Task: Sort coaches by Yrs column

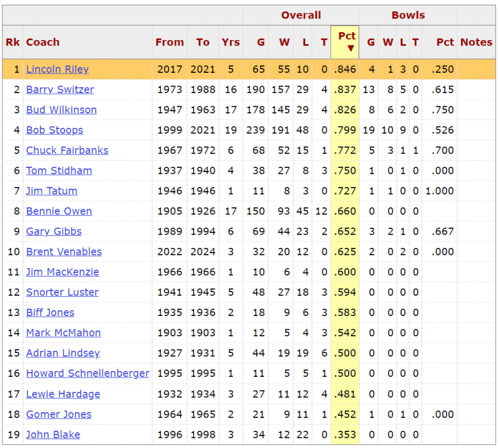Action: click(x=230, y=42)
